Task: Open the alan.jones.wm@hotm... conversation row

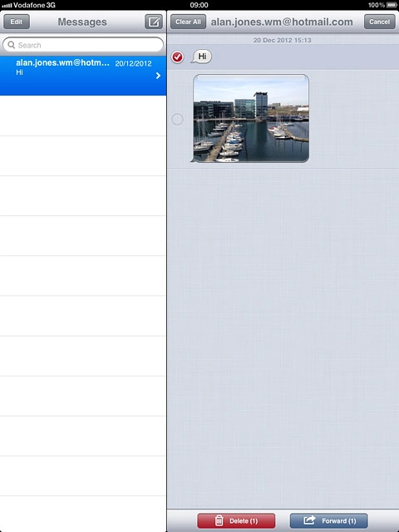Action: coord(83,76)
